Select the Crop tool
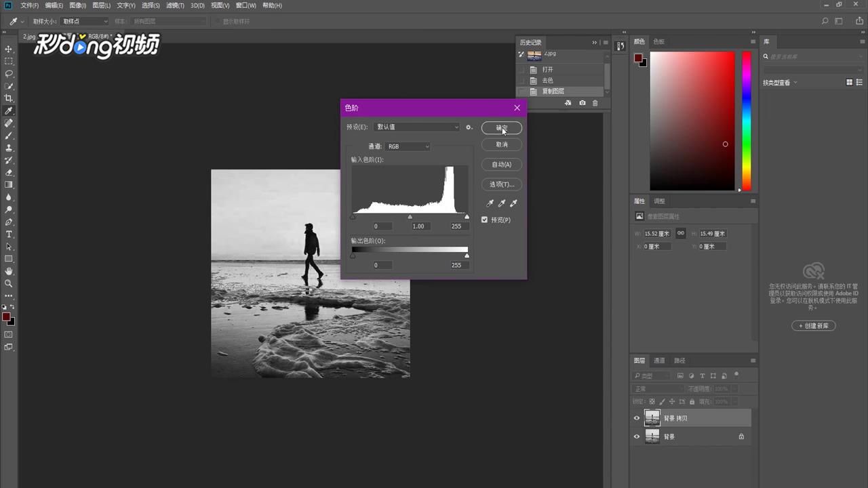The image size is (868, 488). coord(9,98)
